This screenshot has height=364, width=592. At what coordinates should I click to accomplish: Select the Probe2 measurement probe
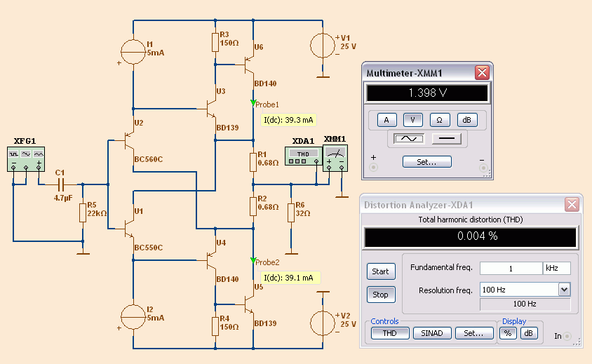tap(253, 260)
